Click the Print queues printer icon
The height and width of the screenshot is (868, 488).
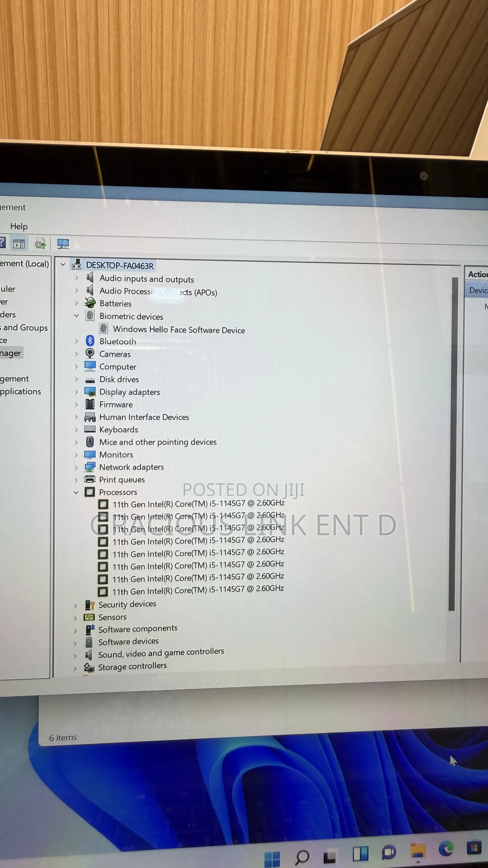90,479
